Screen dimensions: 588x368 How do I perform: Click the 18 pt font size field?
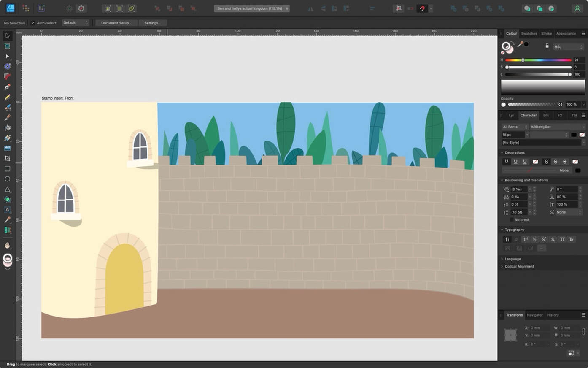tap(513, 135)
